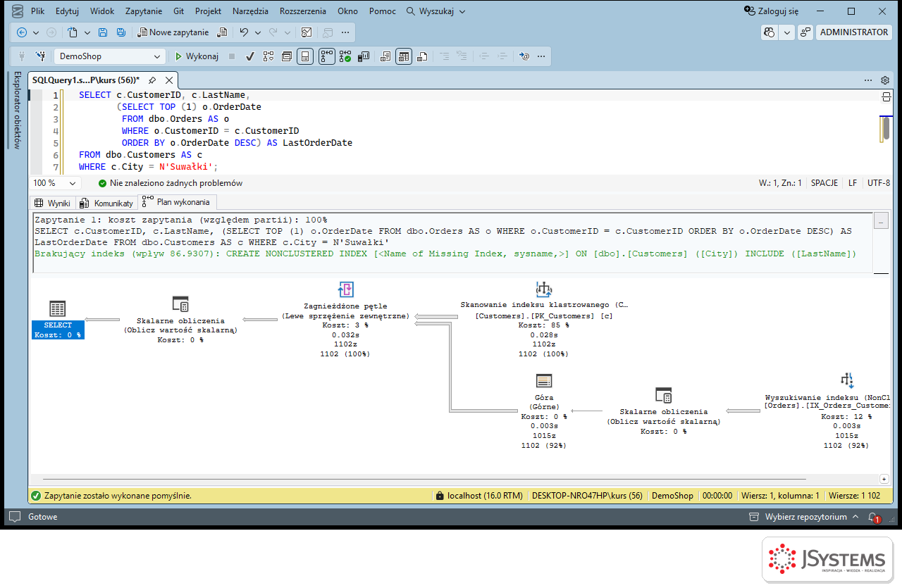Click the Undo arrow icon

point(244,32)
